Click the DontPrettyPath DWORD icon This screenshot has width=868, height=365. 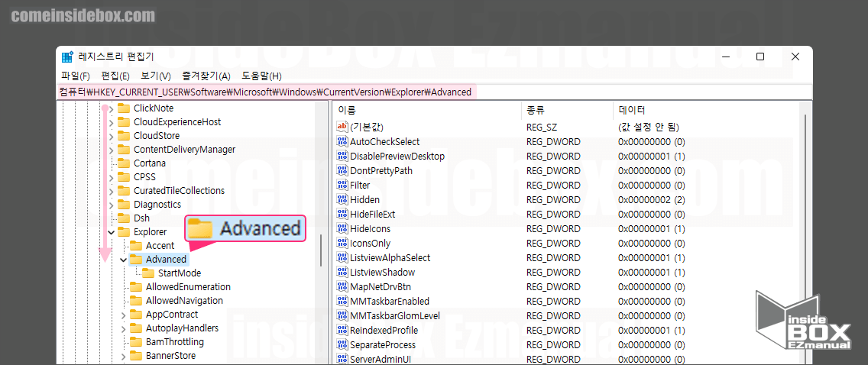[x=342, y=170]
